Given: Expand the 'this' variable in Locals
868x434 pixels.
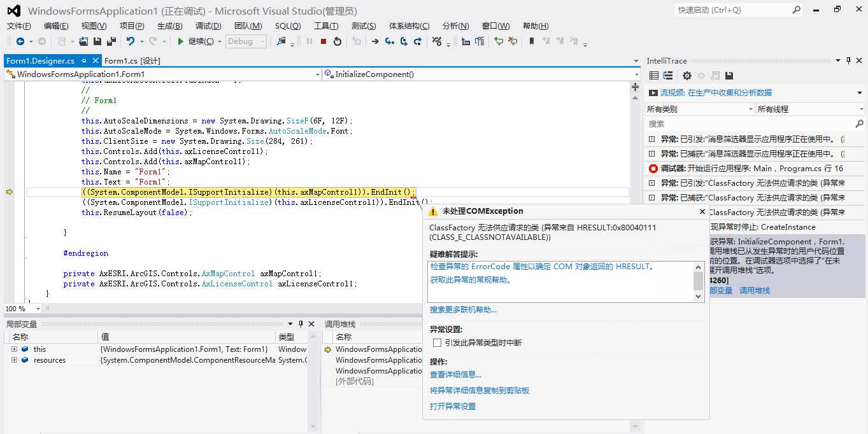Looking at the screenshot, I should [14, 349].
